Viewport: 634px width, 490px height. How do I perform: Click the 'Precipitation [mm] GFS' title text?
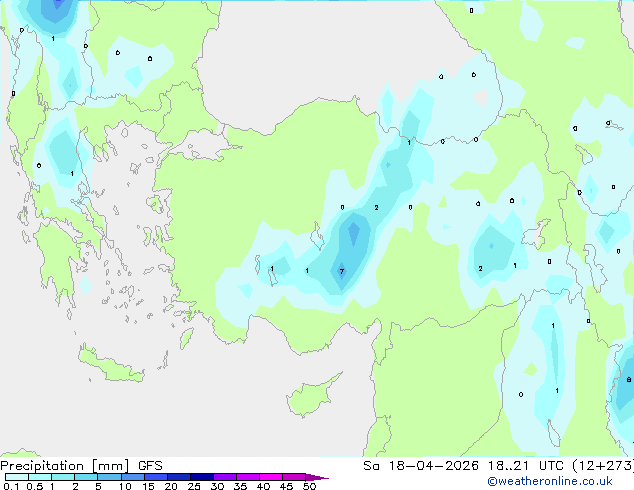click(81, 466)
